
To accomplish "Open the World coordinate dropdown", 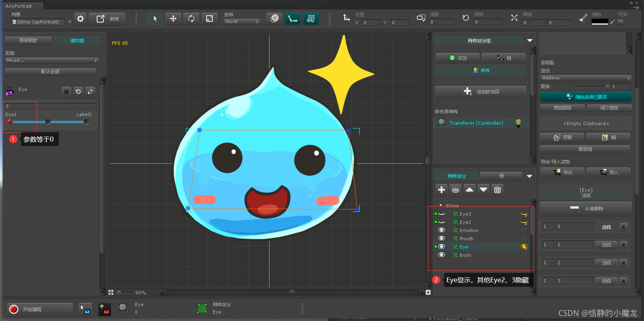I will click(242, 22).
